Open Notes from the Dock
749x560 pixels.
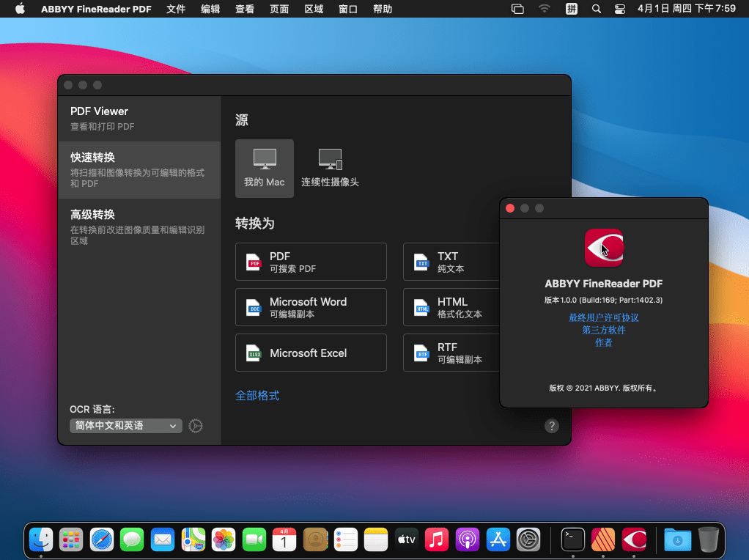click(376, 540)
